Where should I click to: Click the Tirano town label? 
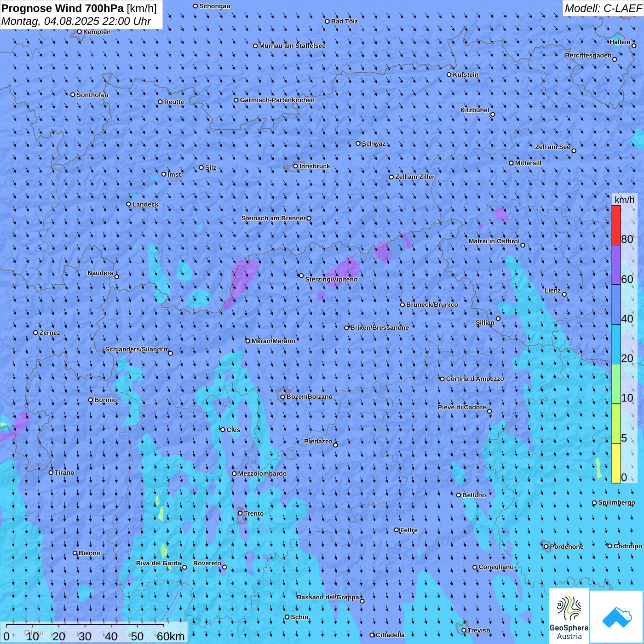64,472
